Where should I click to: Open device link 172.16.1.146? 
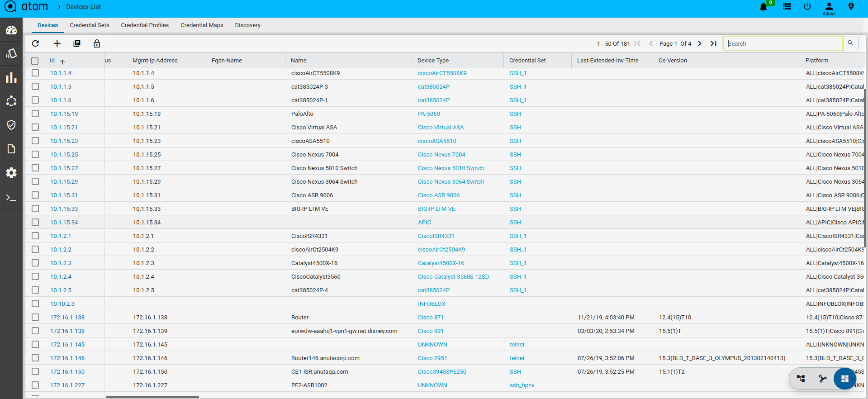tap(67, 358)
